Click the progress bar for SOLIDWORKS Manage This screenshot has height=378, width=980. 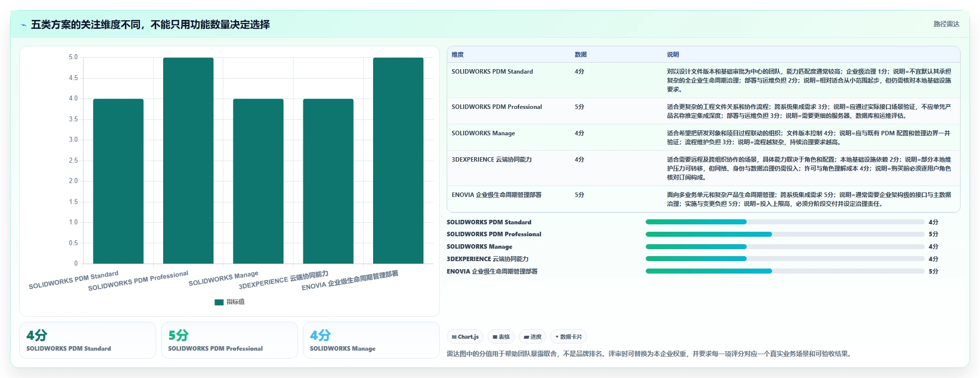785,247
